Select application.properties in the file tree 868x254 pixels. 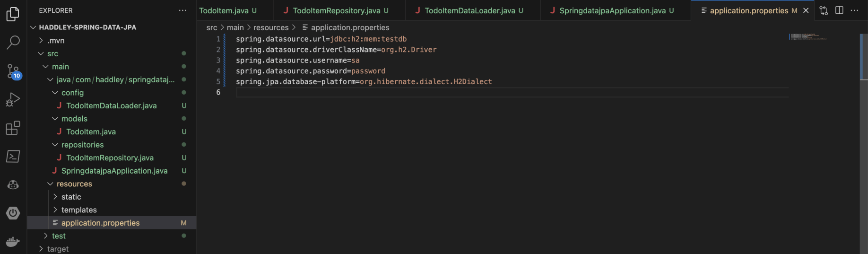[x=112, y=223]
